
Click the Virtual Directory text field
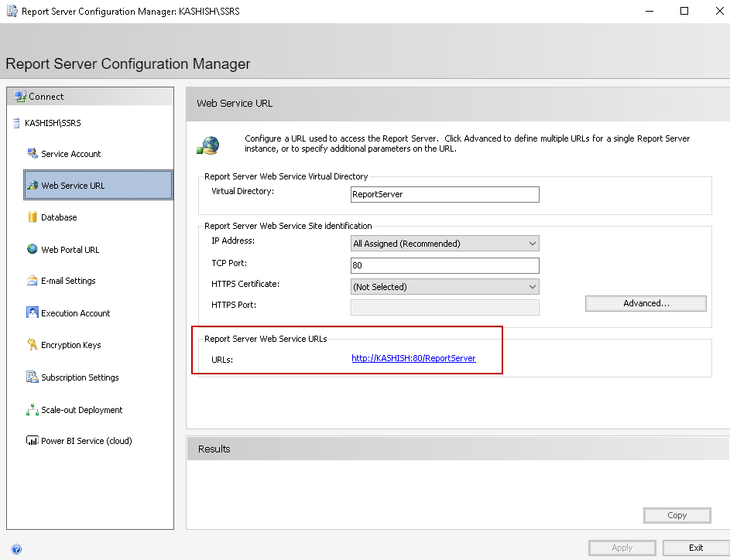pos(445,194)
